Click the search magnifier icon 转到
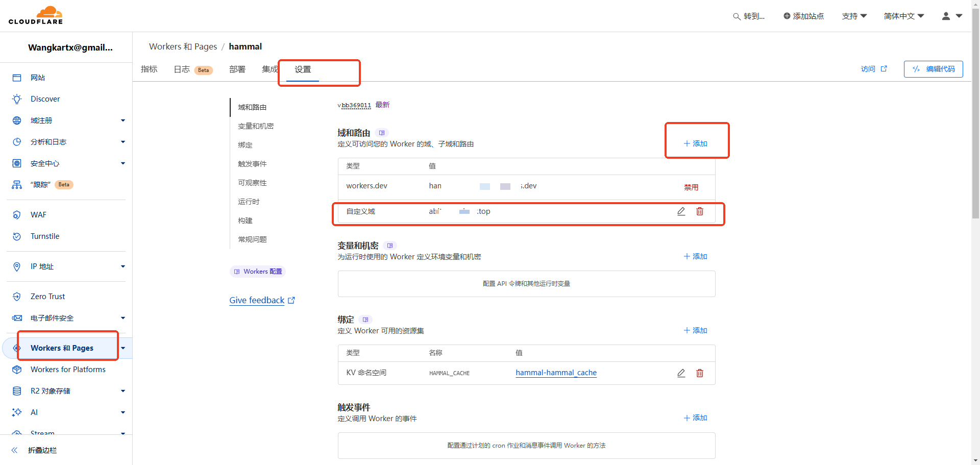Screen dimensions: 980x465 (737, 16)
